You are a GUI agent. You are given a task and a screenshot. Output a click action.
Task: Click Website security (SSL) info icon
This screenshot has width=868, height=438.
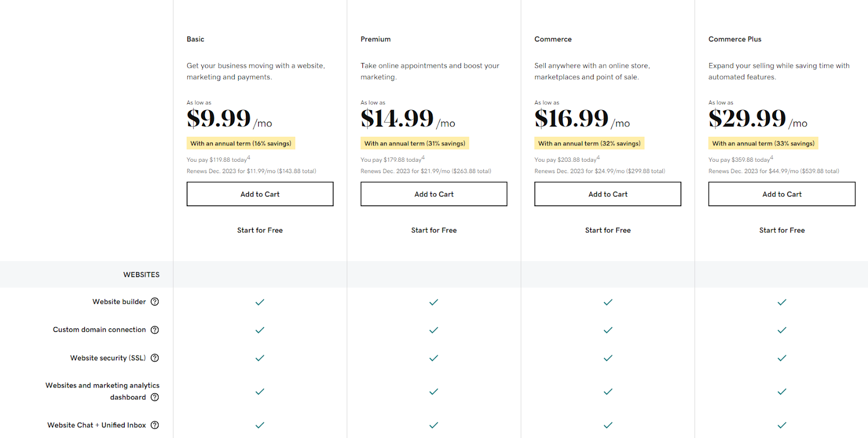(x=155, y=358)
